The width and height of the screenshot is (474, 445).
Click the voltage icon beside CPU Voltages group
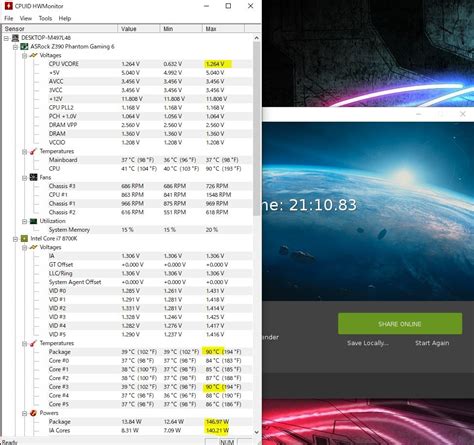coord(33,247)
